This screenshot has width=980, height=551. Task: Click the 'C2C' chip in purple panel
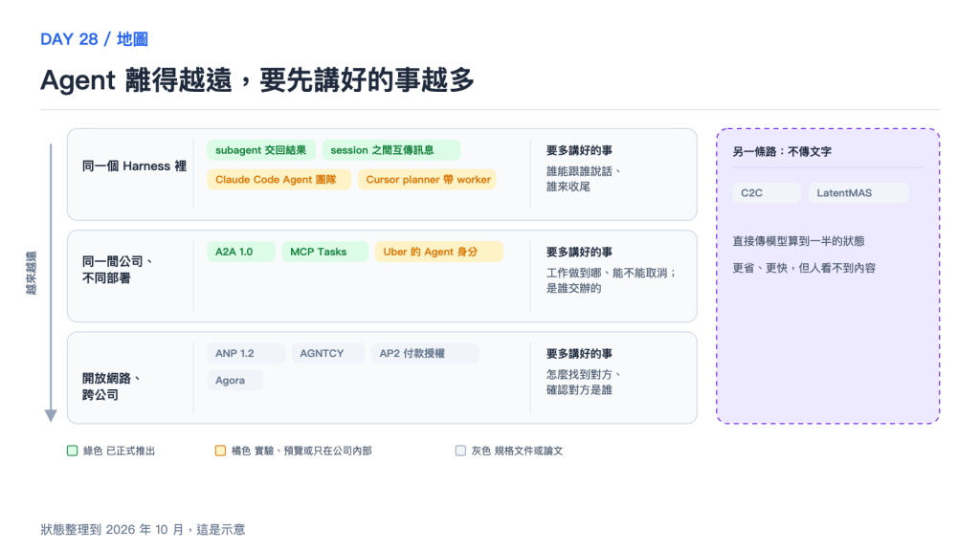(x=767, y=193)
